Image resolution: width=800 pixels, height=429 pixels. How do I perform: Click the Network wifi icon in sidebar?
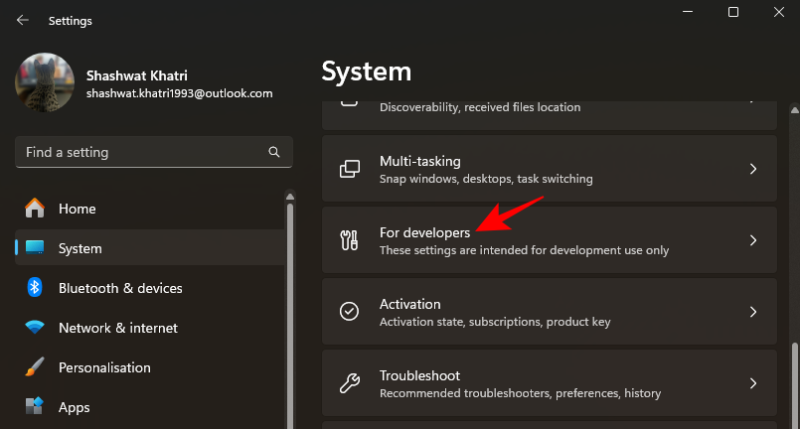tap(35, 328)
